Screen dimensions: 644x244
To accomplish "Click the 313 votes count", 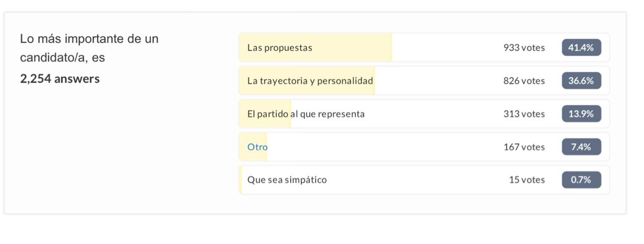I will (524, 114).
